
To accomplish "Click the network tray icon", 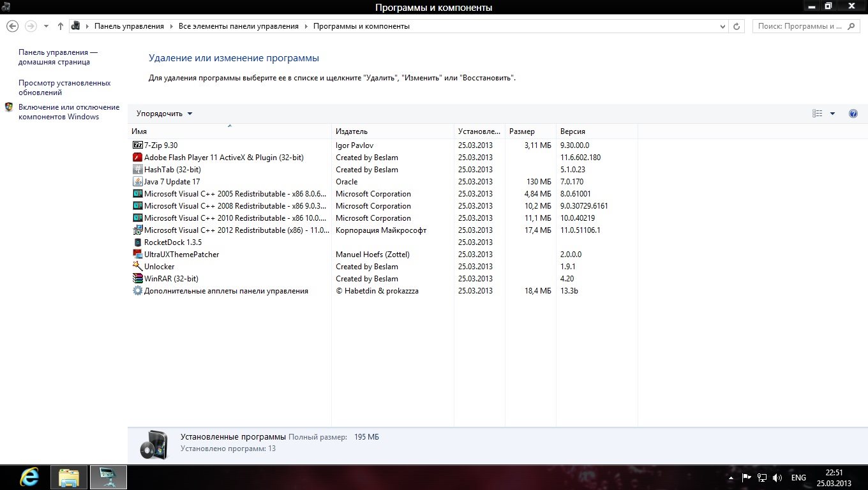I will 762,477.
